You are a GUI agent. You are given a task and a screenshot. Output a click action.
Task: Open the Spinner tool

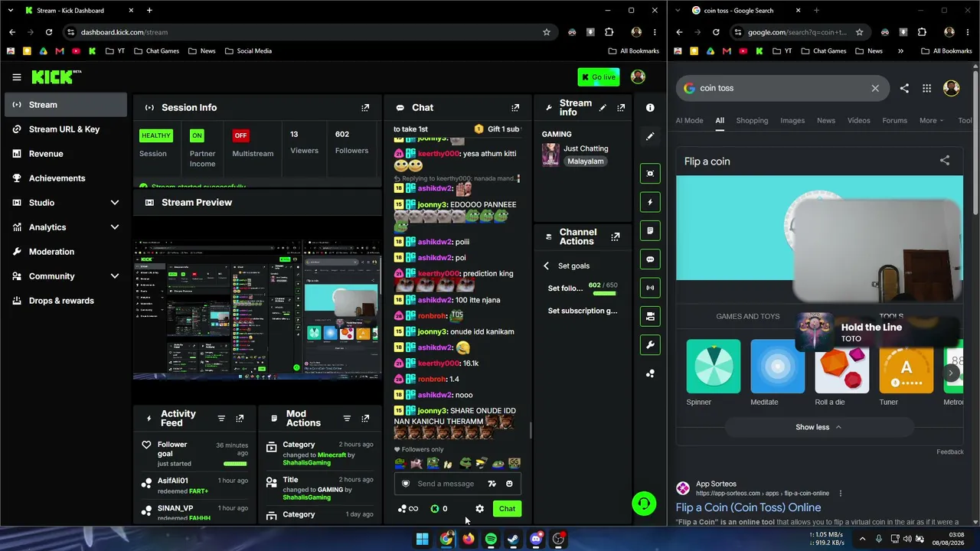pyautogui.click(x=714, y=373)
